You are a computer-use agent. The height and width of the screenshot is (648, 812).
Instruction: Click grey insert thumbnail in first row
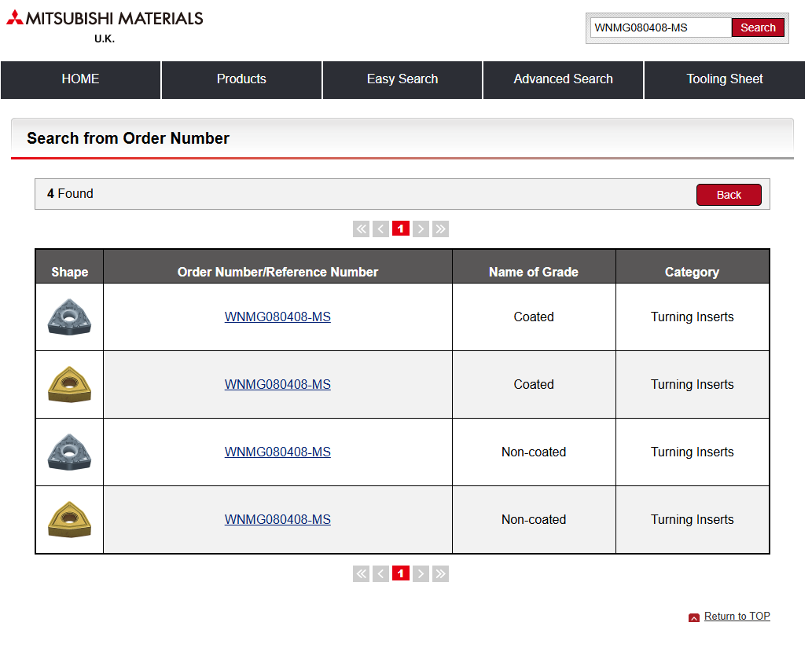tap(69, 317)
